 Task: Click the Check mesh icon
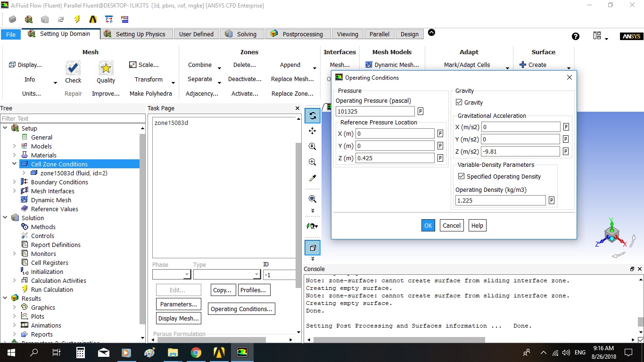tap(73, 68)
